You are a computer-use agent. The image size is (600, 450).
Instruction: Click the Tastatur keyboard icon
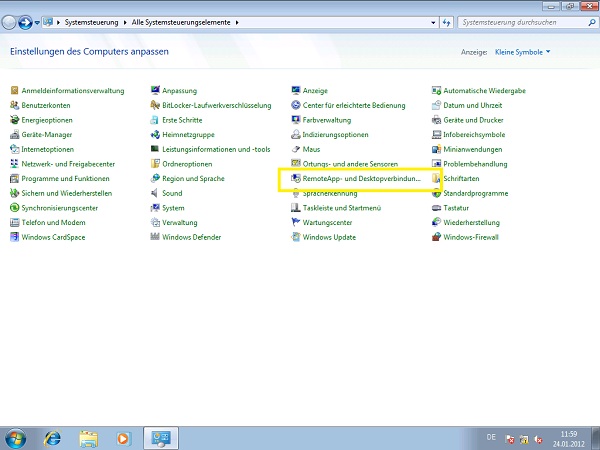click(436, 208)
